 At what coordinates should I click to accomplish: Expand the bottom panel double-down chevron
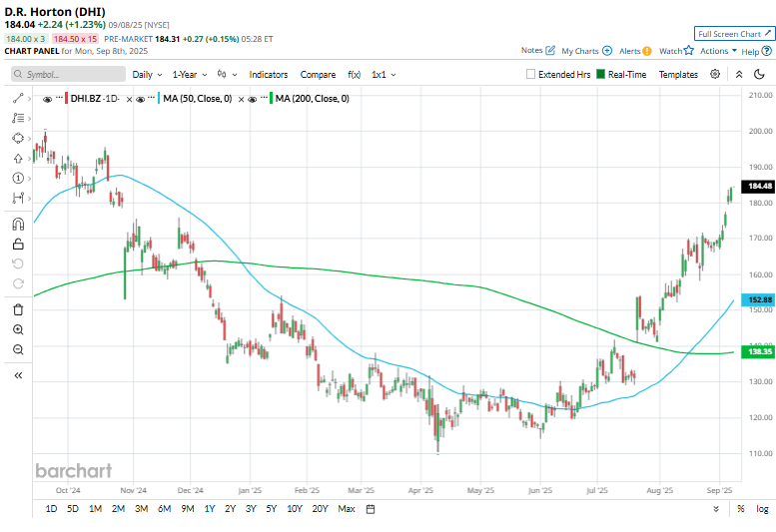716,509
